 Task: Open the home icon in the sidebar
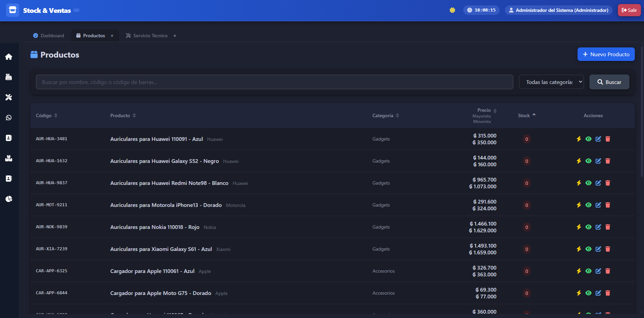[9, 57]
